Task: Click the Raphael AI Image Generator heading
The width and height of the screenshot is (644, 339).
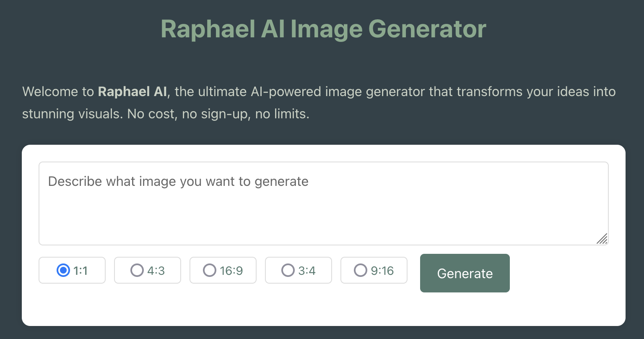Action: pyautogui.click(x=323, y=29)
